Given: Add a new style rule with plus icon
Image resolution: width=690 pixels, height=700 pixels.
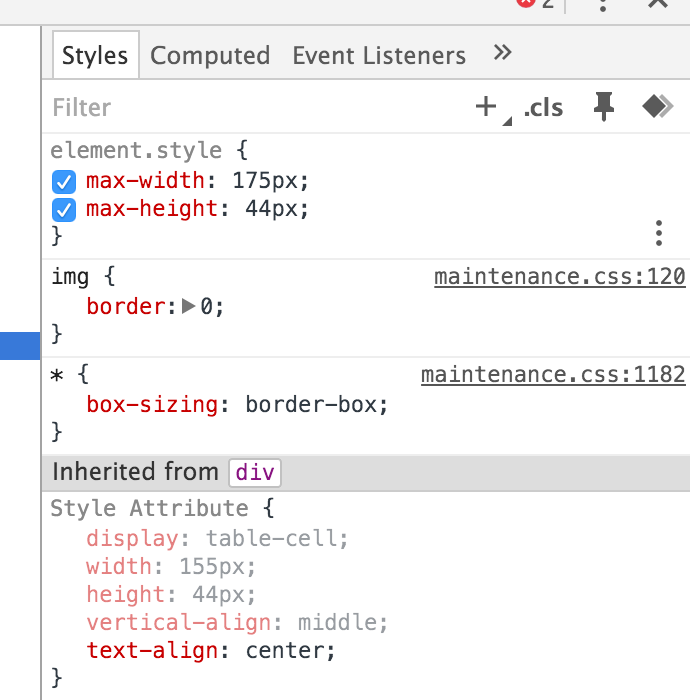Looking at the screenshot, I should (486, 107).
